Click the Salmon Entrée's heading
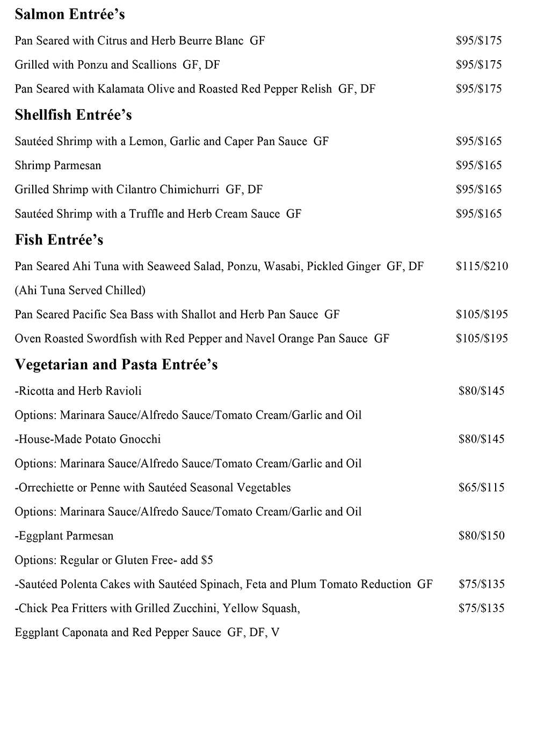 pyautogui.click(x=70, y=15)
